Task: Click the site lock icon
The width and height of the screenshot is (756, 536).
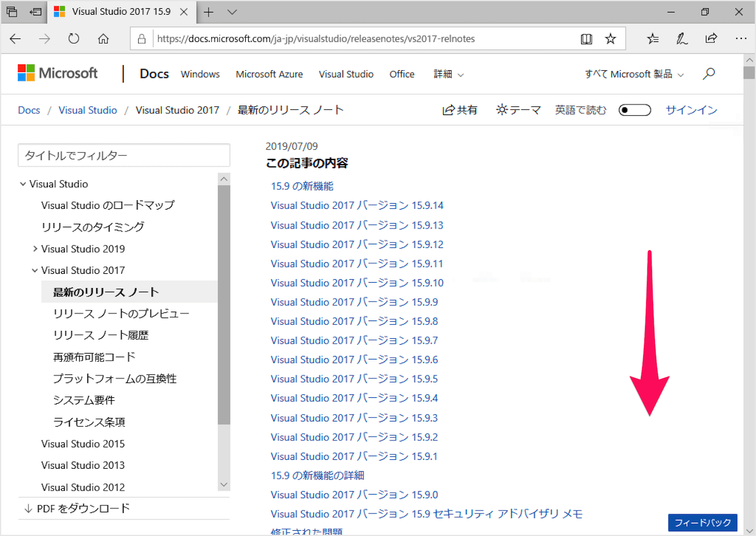Action: coord(141,39)
